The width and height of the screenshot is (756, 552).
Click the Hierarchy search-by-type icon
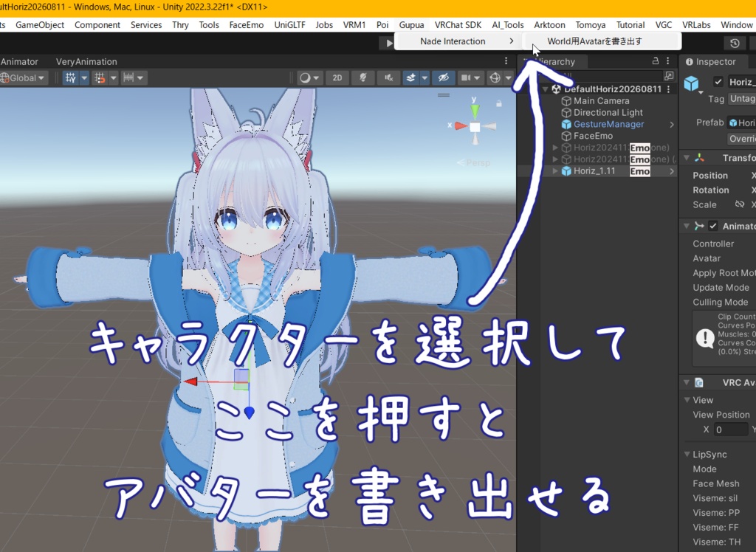669,76
